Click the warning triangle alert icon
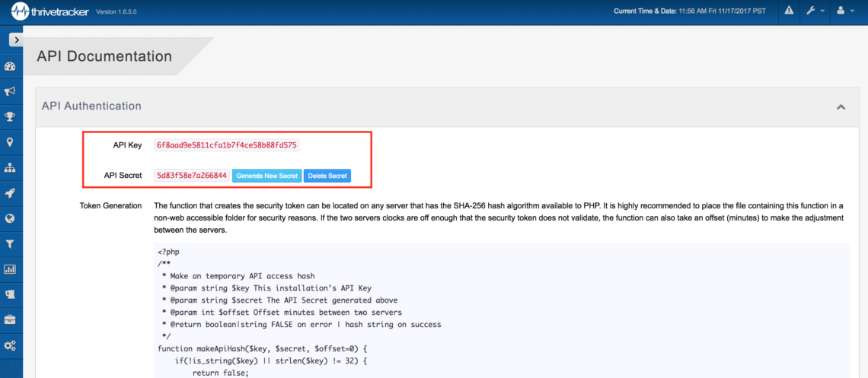 (789, 11)
